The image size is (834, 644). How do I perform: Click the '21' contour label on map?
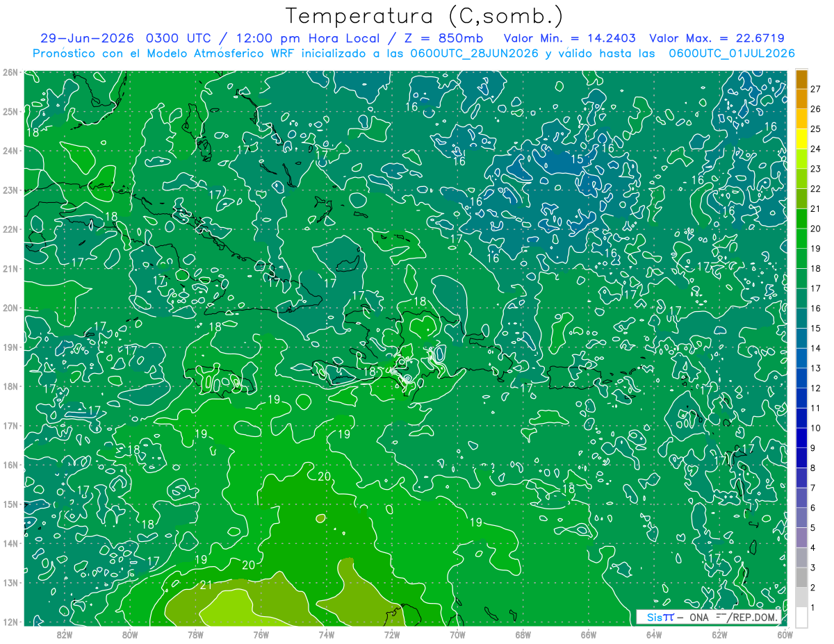(x=206, y=586)
